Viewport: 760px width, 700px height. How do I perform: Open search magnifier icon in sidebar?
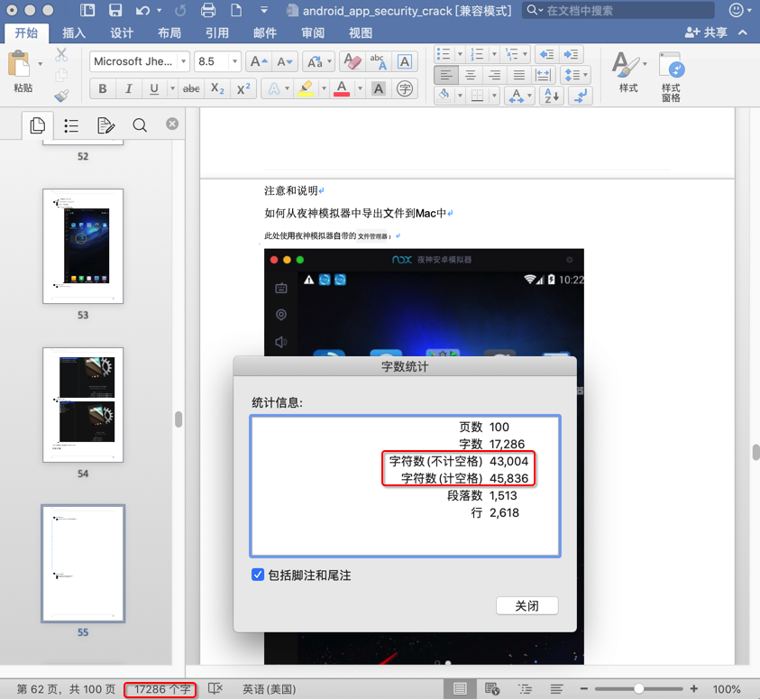pyautogui.click(x=140, y=125)
